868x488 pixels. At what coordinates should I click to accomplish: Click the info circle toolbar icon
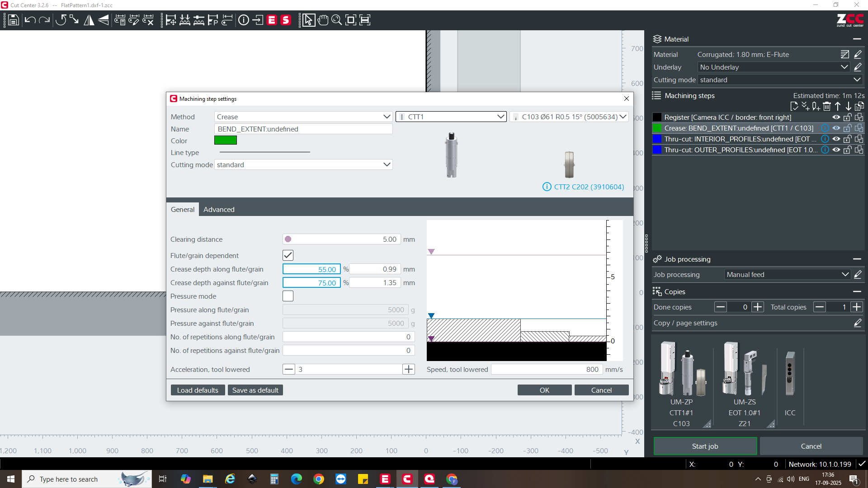244,20
